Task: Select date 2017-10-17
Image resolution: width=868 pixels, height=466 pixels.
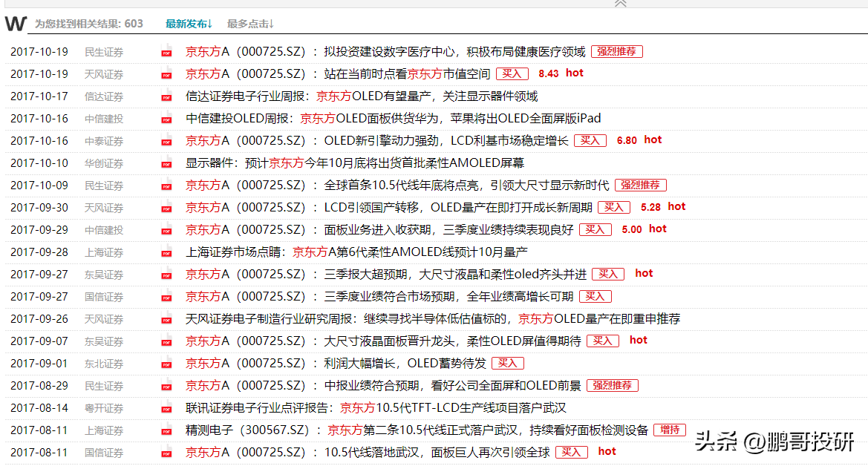Action: point(39,96)
